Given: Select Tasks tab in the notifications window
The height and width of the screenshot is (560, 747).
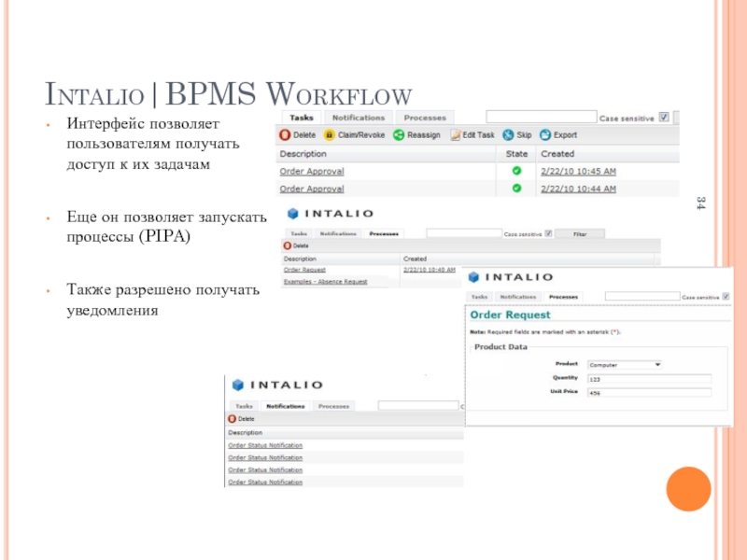Looking at the screenshot, I should click(x=244, y=406).
